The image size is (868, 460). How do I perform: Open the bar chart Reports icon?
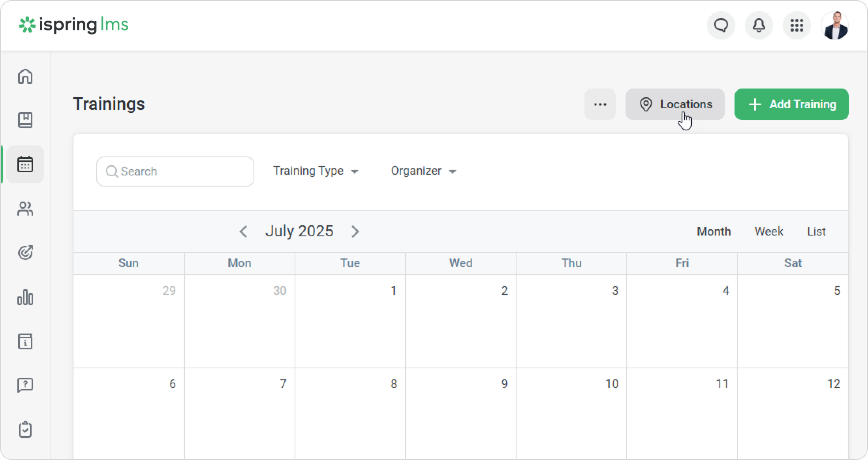pyautogui.click(x=25, y=297)
